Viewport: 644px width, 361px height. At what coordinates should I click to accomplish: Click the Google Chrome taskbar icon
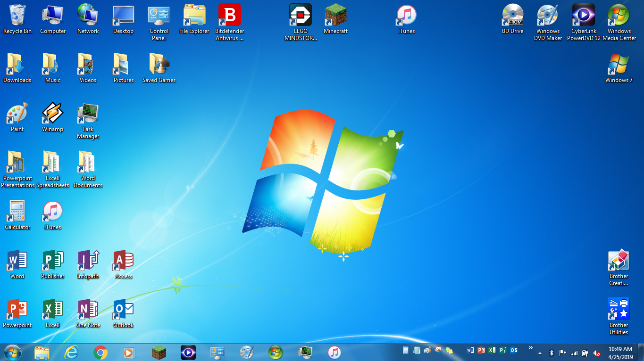coord(100,352)
